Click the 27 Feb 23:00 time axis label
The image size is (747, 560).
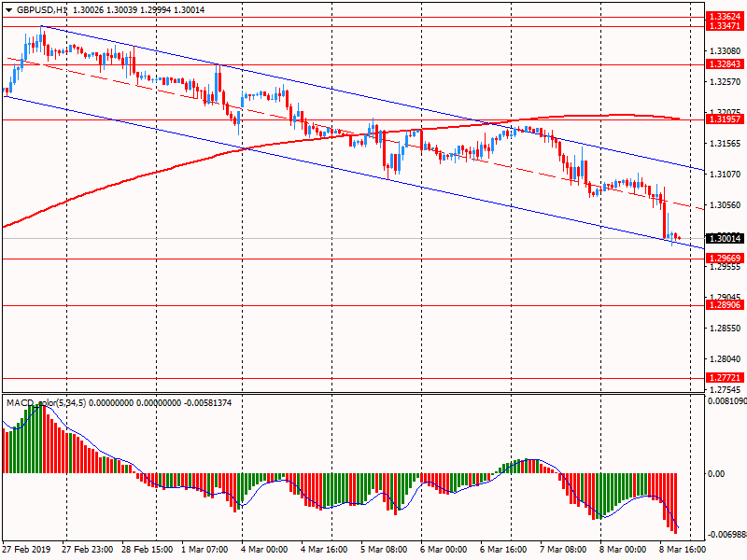coord(87,550)
